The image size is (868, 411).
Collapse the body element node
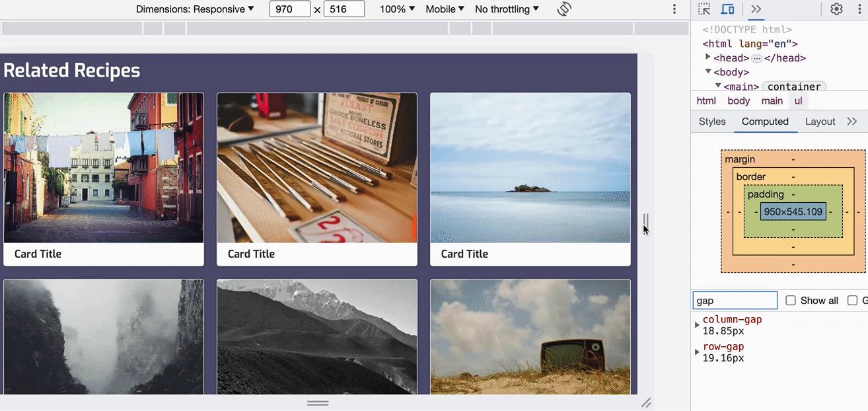[x=708, y=71]
